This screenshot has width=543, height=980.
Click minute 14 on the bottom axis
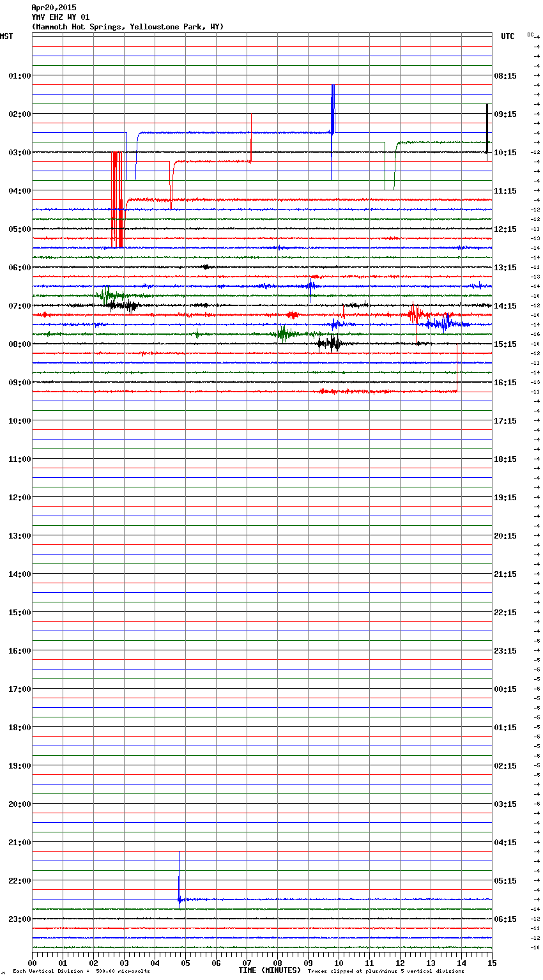461,963
